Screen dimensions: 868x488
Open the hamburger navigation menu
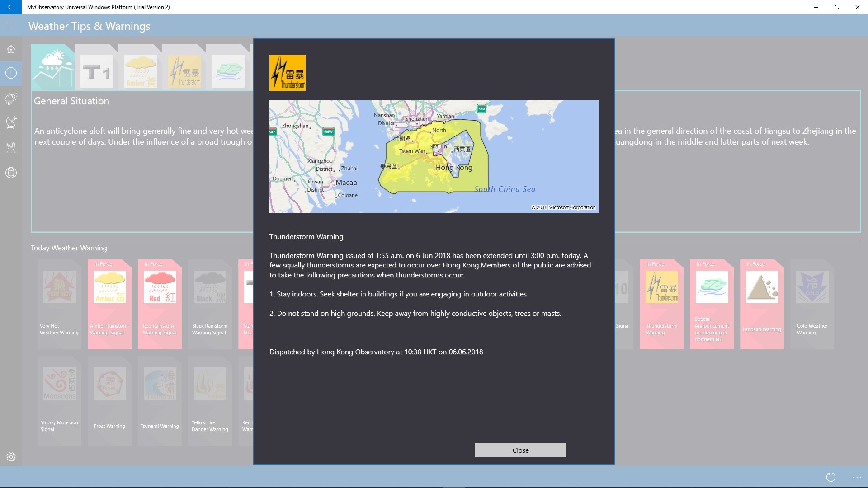[x=11, y=26]
